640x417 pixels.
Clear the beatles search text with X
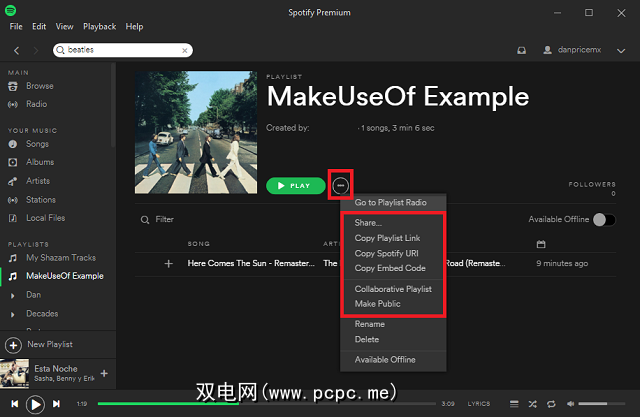point(185,50)
